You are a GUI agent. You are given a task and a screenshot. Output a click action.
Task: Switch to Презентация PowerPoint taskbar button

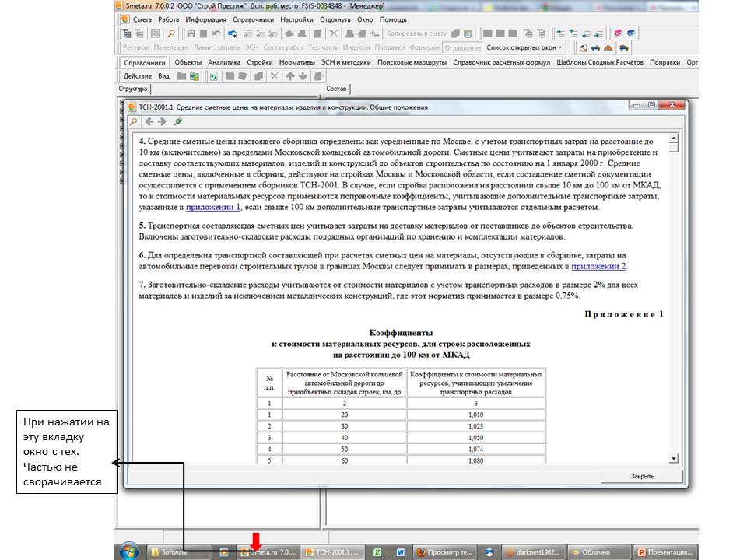[665, 552]
